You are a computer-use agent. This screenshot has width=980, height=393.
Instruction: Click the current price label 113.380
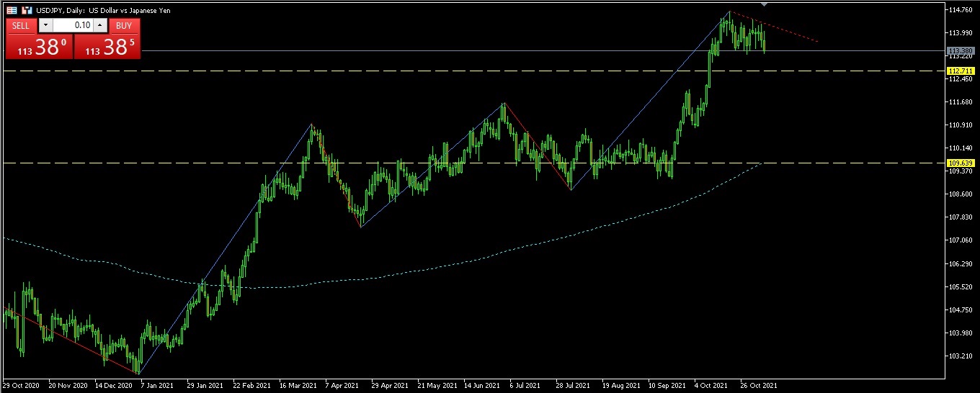click(x=962, y=51)
